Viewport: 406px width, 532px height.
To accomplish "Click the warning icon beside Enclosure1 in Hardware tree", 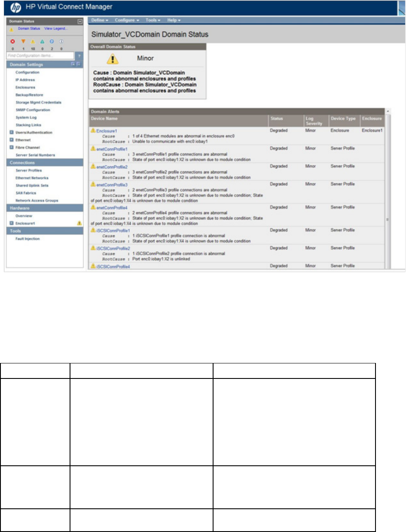I will point(79,223).
